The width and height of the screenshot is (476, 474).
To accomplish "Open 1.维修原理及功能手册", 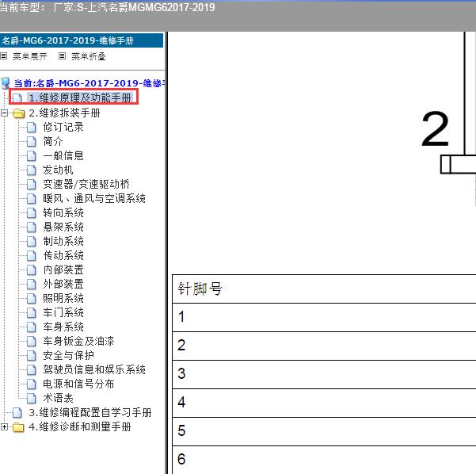I will pos(80,97).
